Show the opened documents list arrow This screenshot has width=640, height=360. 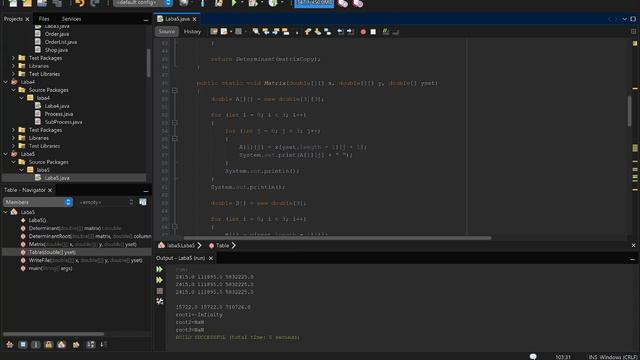(624, 19)
